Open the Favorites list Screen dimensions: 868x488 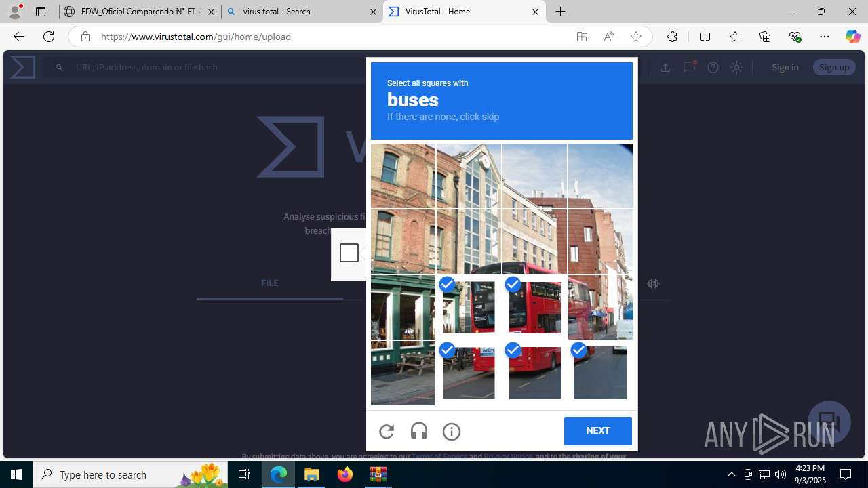coord(735,37)
